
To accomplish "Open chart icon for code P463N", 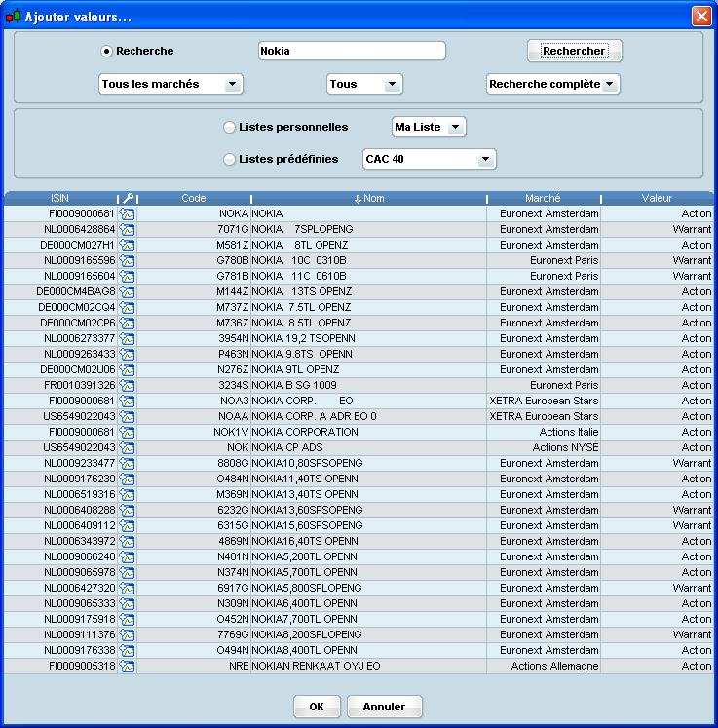I will [127, 354].
